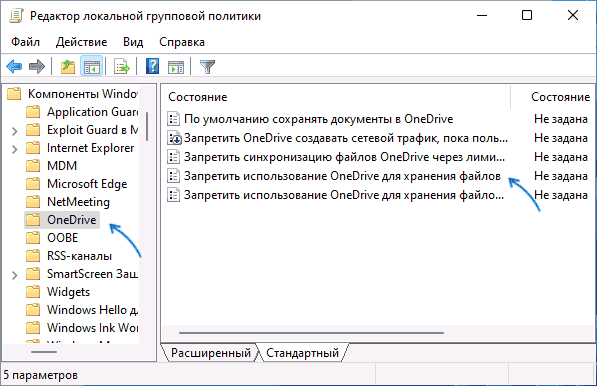Expand the SmartScreen tree node

pos(14,275)
